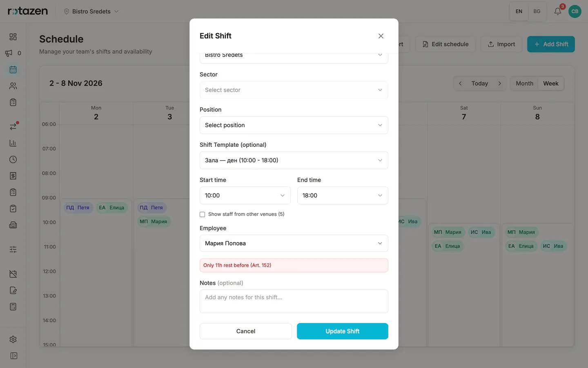Open the notifications bell
The width and height of the screenshot is (588, 368).
click(558, 11)
